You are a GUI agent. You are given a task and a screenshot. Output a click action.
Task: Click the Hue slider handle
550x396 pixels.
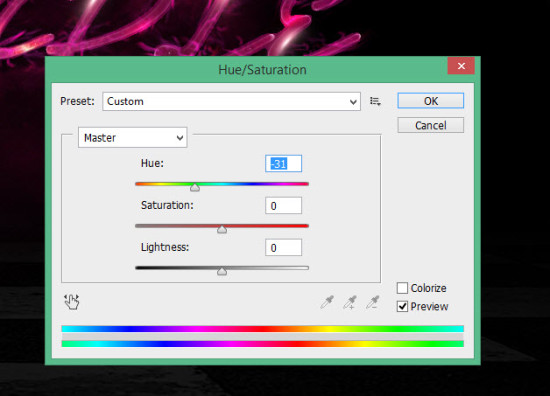[195, 188]
